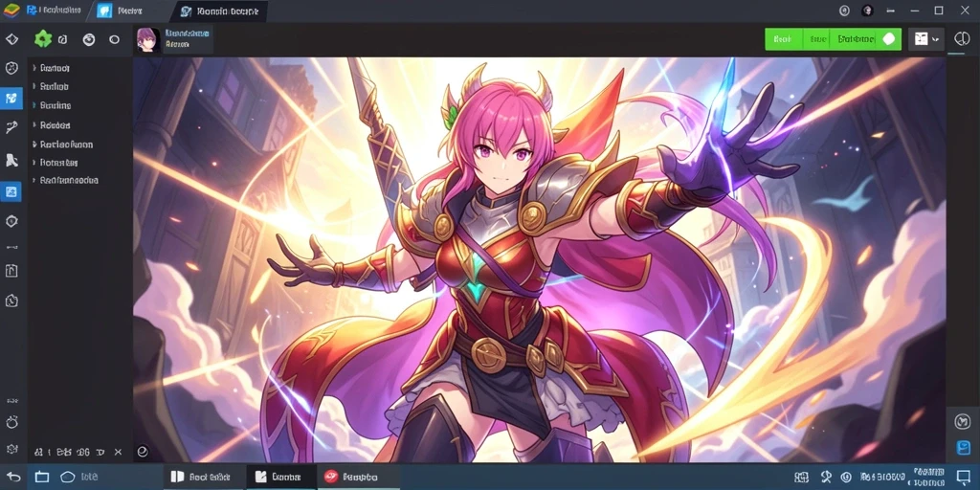Click the first green button in the toolbar

[783, 38]
